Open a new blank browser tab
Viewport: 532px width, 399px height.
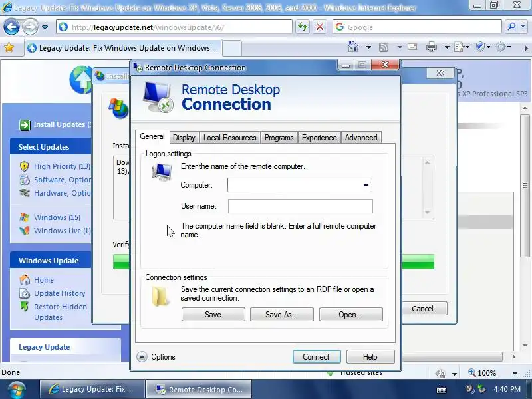(232, 48)
